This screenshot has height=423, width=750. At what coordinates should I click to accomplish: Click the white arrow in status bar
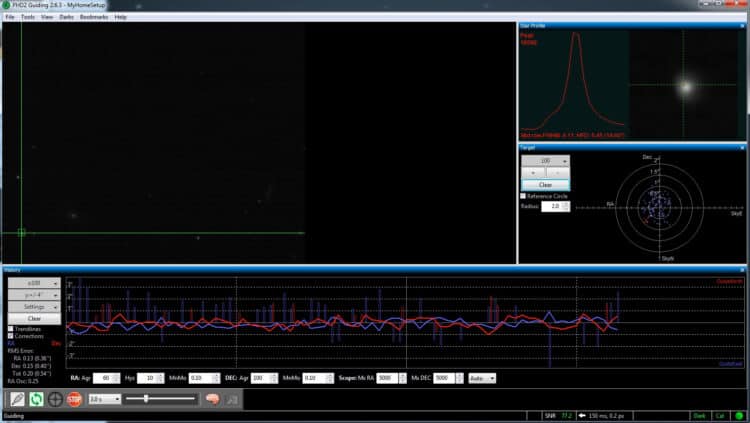[582, 416]
